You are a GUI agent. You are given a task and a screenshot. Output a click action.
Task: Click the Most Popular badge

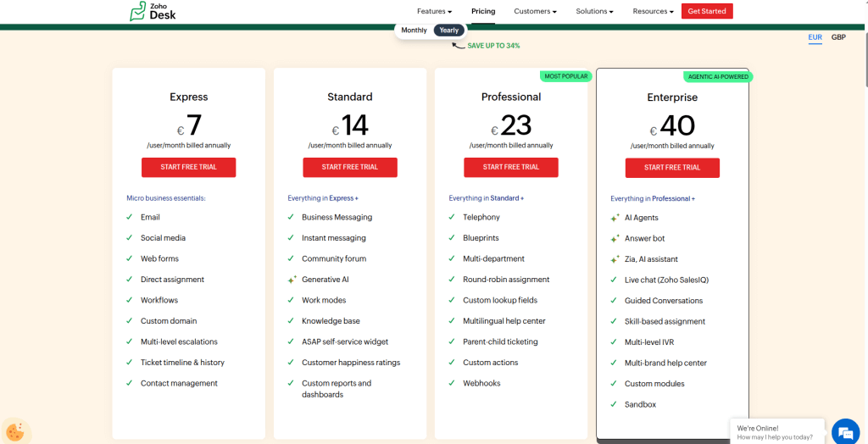pyautogui.click(x=565, y=76)
